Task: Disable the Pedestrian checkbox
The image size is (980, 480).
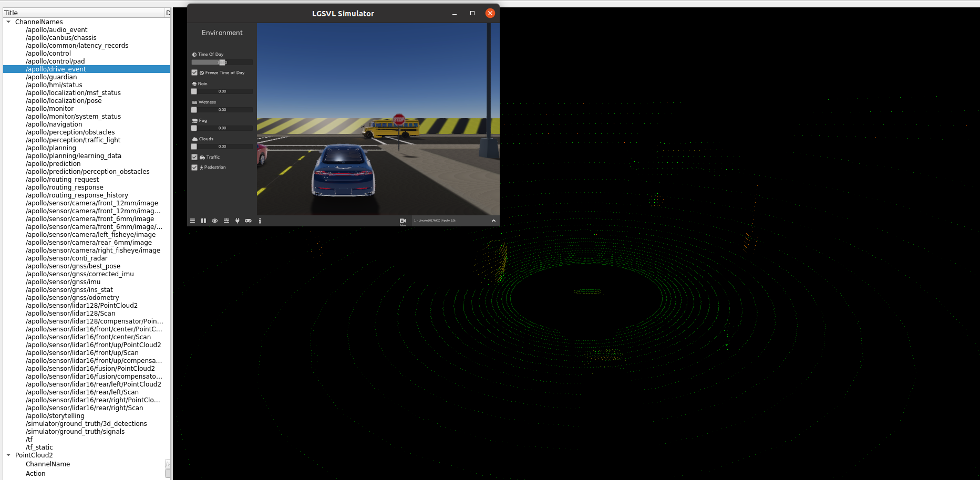Action: pos(194,167)
